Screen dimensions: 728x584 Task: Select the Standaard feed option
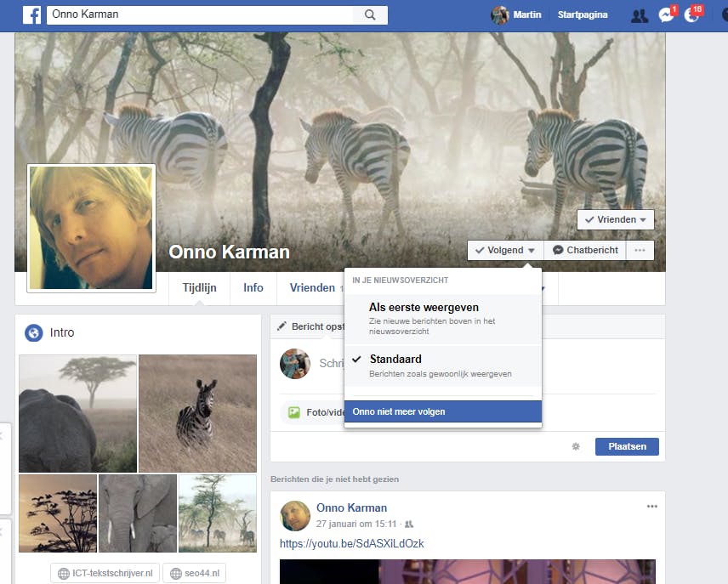tap(443, 366)
